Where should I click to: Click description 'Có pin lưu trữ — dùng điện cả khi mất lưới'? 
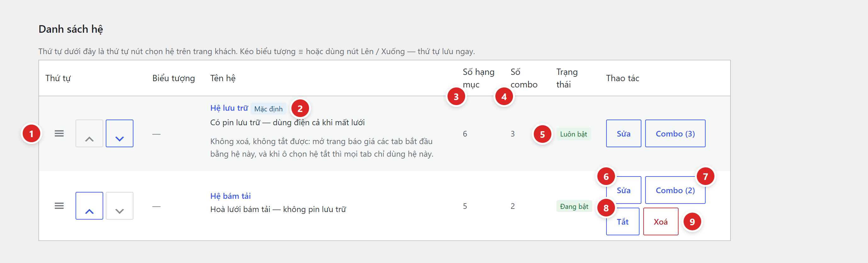(x=287, y=123)
